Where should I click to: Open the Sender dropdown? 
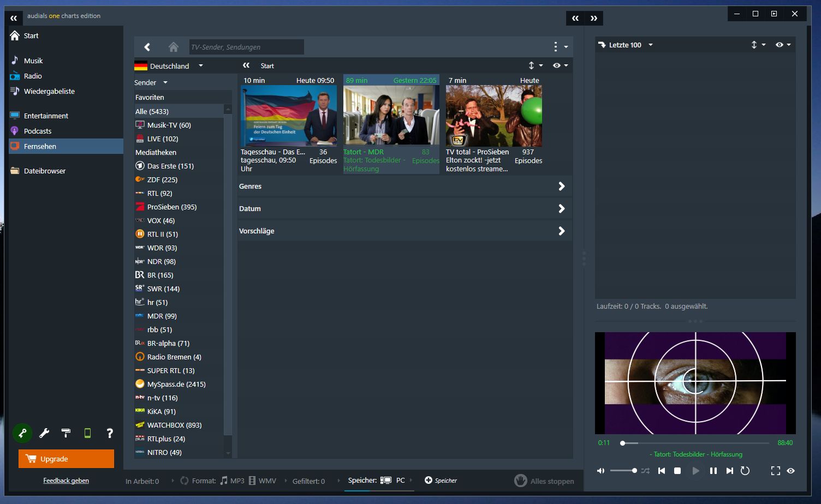coord(151,82)
